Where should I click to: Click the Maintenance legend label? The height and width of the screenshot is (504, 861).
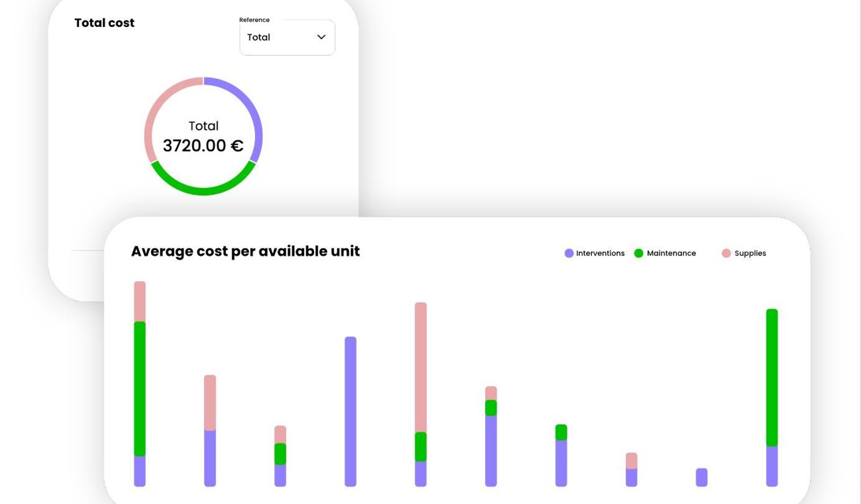point(671,253)
